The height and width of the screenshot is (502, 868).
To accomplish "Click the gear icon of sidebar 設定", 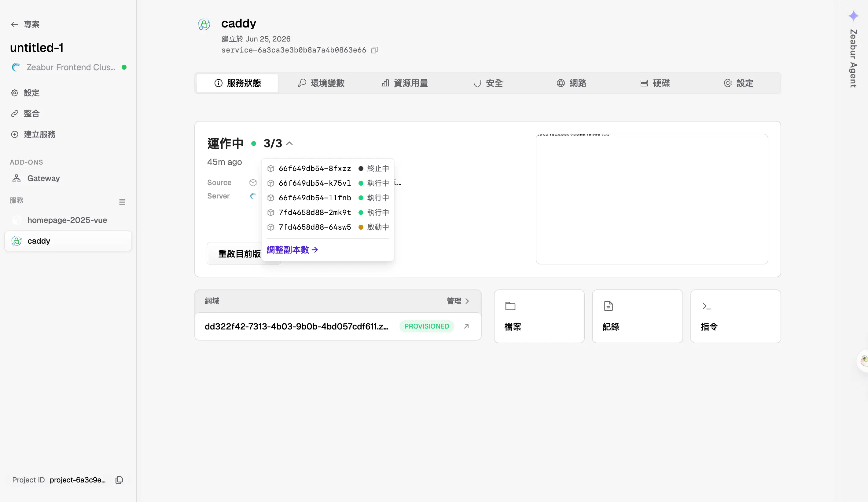I will click(14, 93).
